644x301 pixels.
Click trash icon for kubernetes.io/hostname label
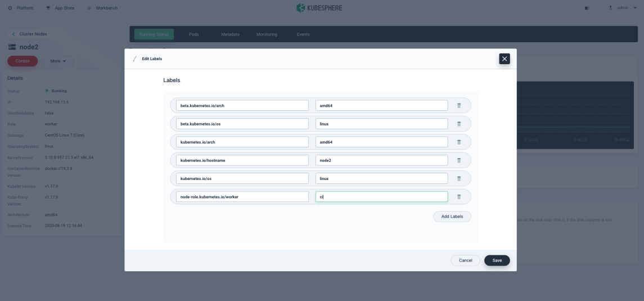click(458, 160)
